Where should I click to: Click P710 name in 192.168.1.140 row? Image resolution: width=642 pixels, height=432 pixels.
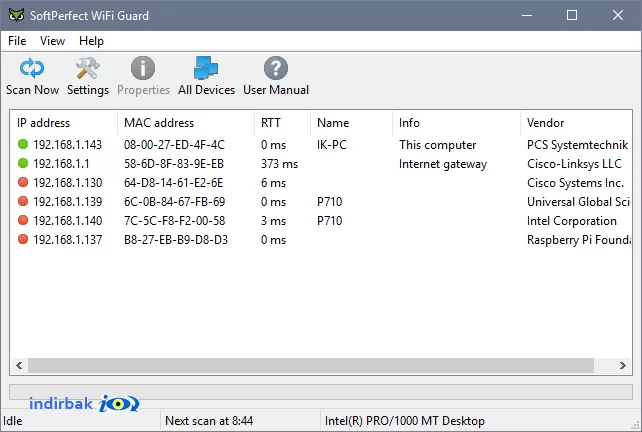tap(330, 221)
